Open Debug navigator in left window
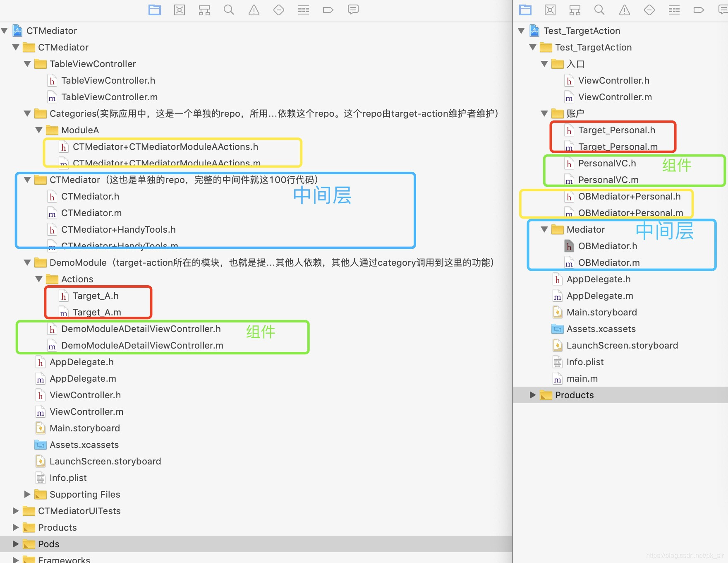 [304, 10]
